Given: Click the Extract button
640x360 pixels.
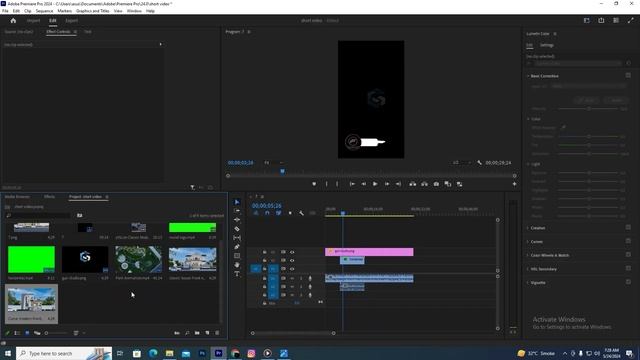Looking at the screenshot, I should click(424, 184).
